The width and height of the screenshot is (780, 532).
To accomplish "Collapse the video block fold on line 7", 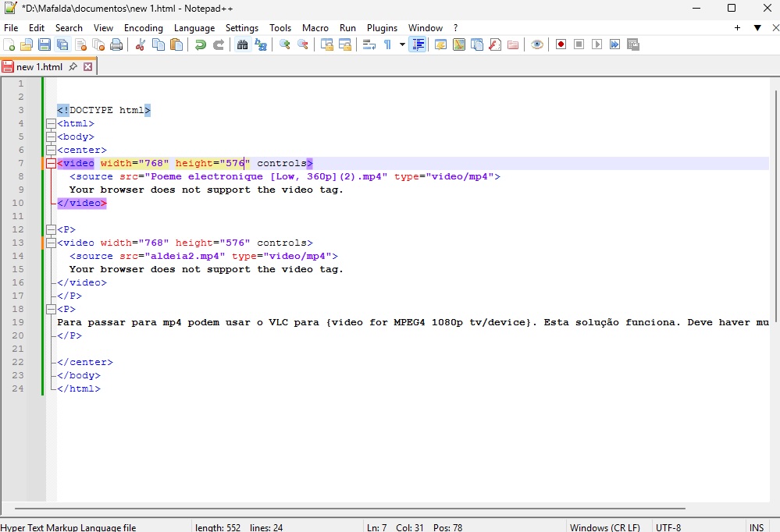I will point(51,163).
